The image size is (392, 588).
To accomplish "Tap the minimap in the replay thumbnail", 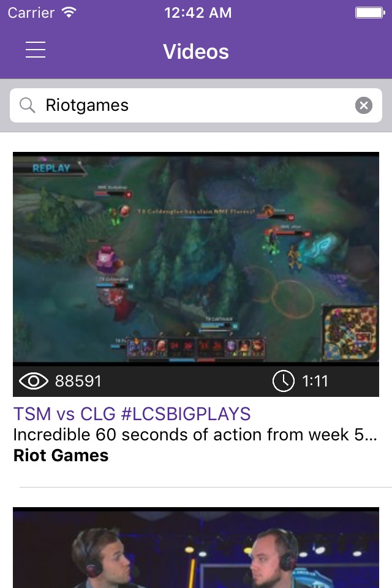I will point(350,333).
